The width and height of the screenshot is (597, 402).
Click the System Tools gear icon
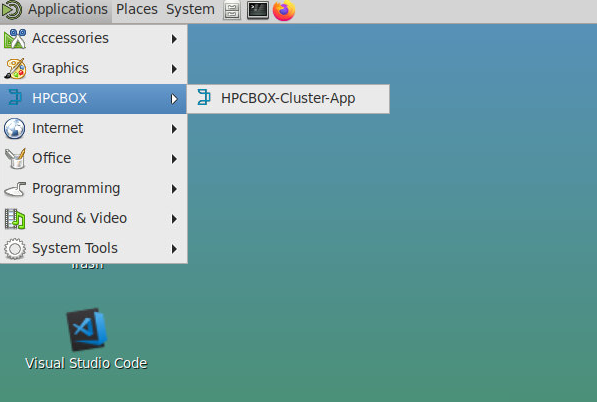click(x=15, y=249)
